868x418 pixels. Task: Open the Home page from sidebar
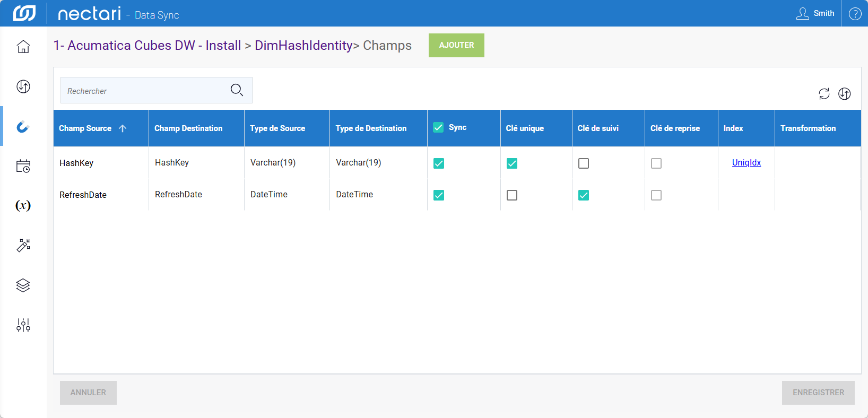[23, 47]
